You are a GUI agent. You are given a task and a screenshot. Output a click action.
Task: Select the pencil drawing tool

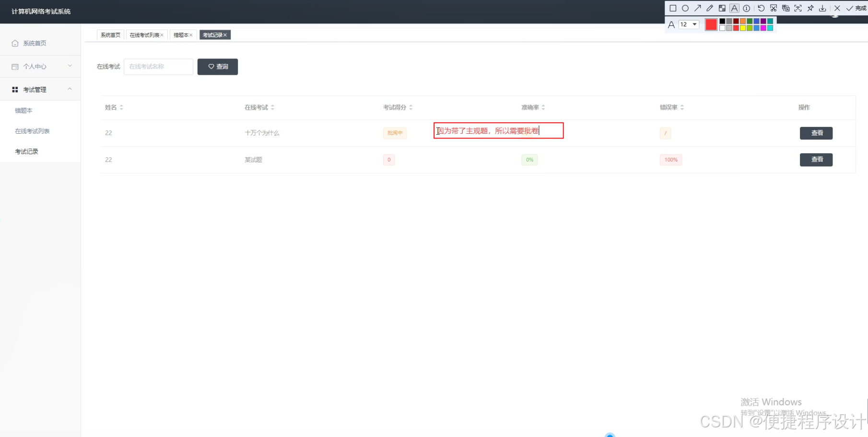710,8
